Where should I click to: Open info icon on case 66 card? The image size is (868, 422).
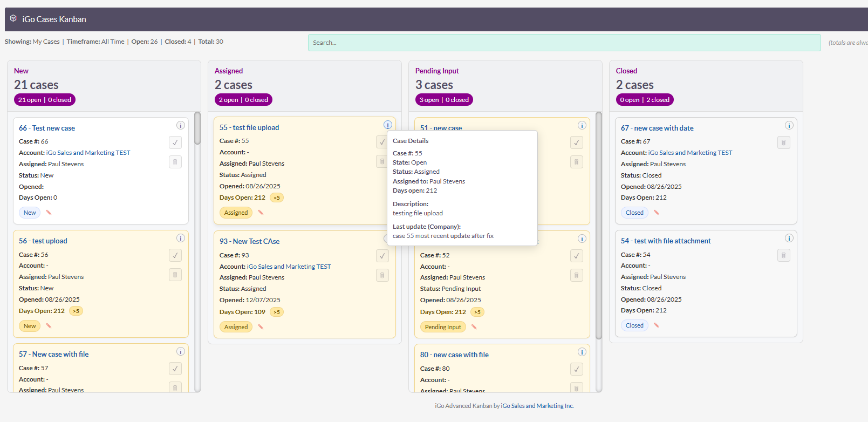pos(181,125)
